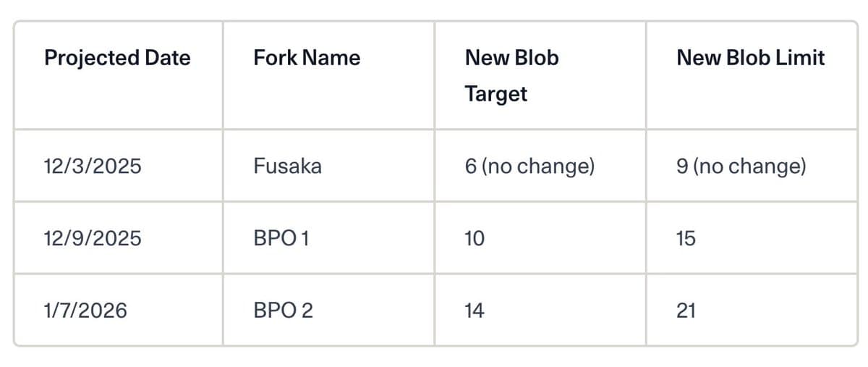
Task: Click the New Blob Limit header
Action: tap(750, 58)
